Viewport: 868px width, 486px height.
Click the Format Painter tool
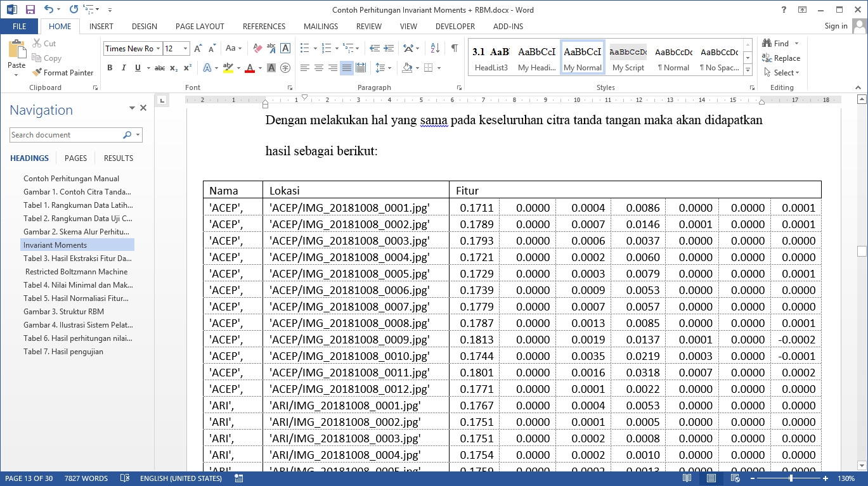coord(63,73)
